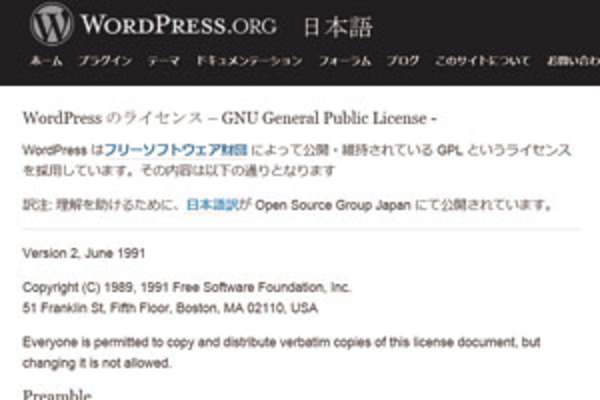Open the フォーラム menu item
Screen dimensions: 600x400
345,61
